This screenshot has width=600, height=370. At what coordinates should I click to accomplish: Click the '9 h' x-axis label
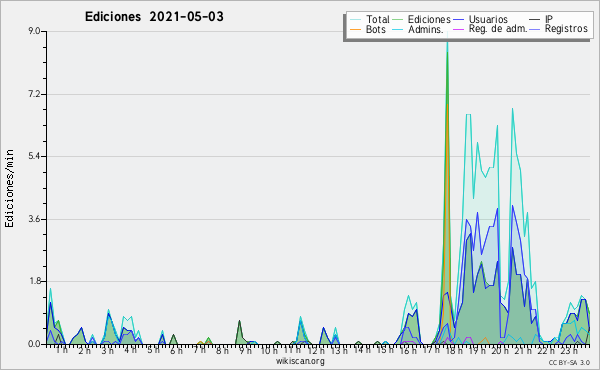(245, 350)
